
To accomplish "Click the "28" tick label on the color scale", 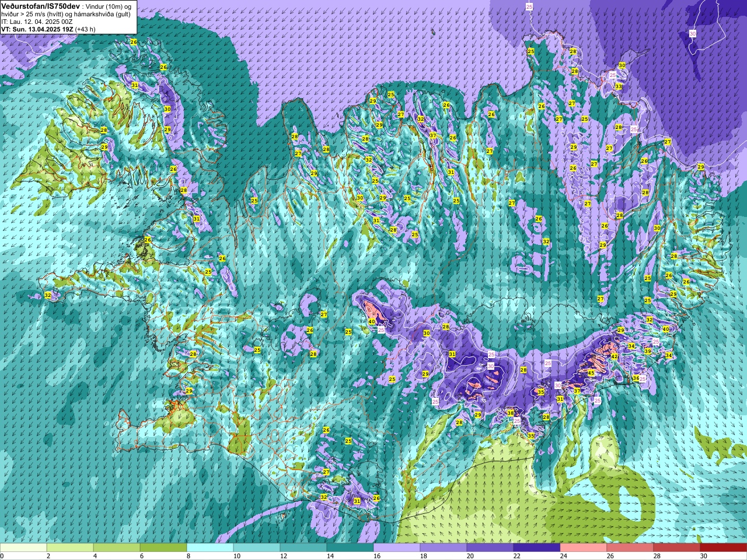I will click(657, 556).
